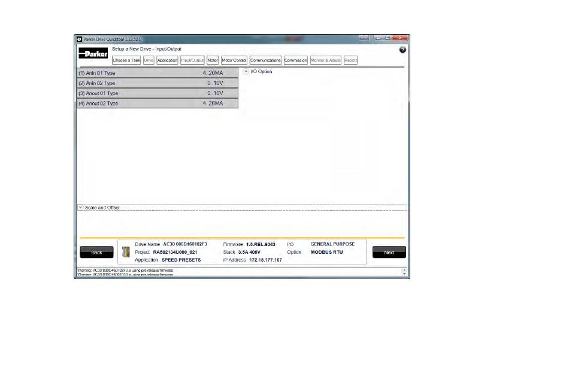Switch to the Application tab

coord(167,60)
